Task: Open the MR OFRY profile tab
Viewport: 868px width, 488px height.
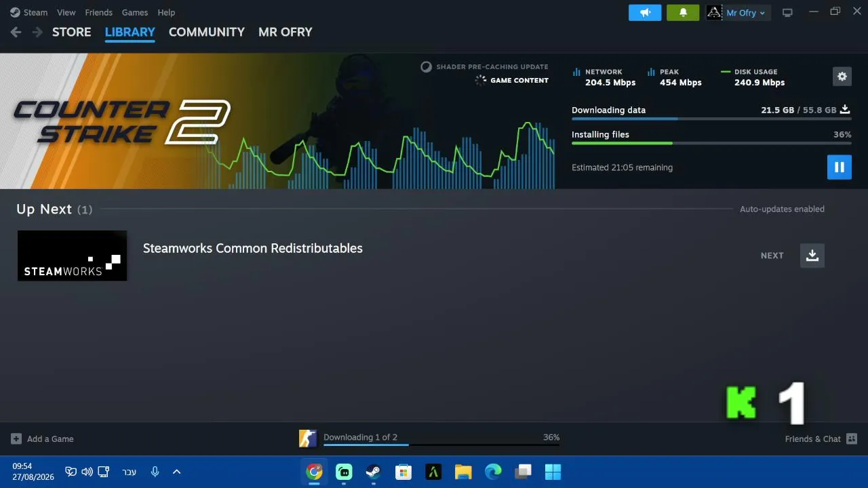Action: pos(285,32)
